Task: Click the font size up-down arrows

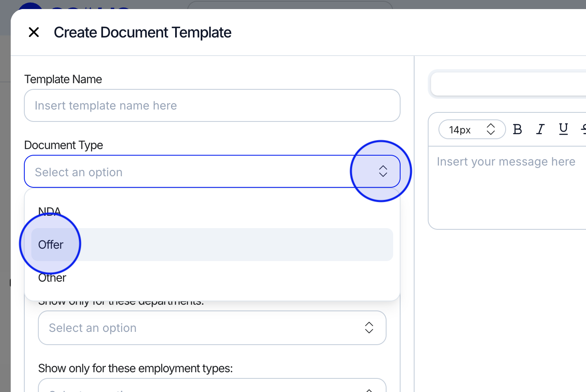Action: (490, 130)
